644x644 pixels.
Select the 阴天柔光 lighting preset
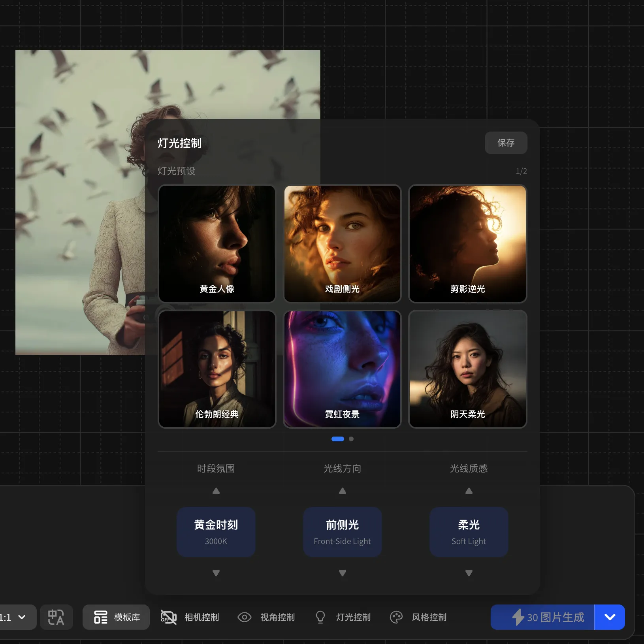click(x=468, y=369)
